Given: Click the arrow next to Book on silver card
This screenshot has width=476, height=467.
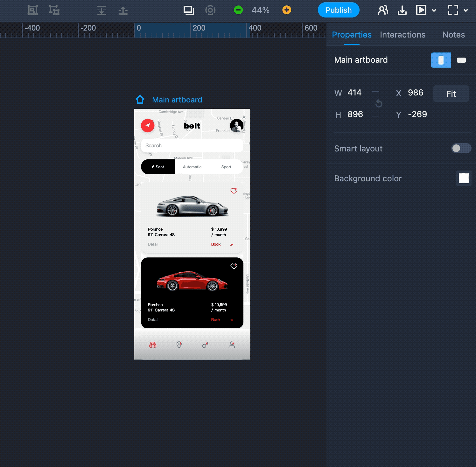Looking at the screenshot, I should tap(232, 245).
